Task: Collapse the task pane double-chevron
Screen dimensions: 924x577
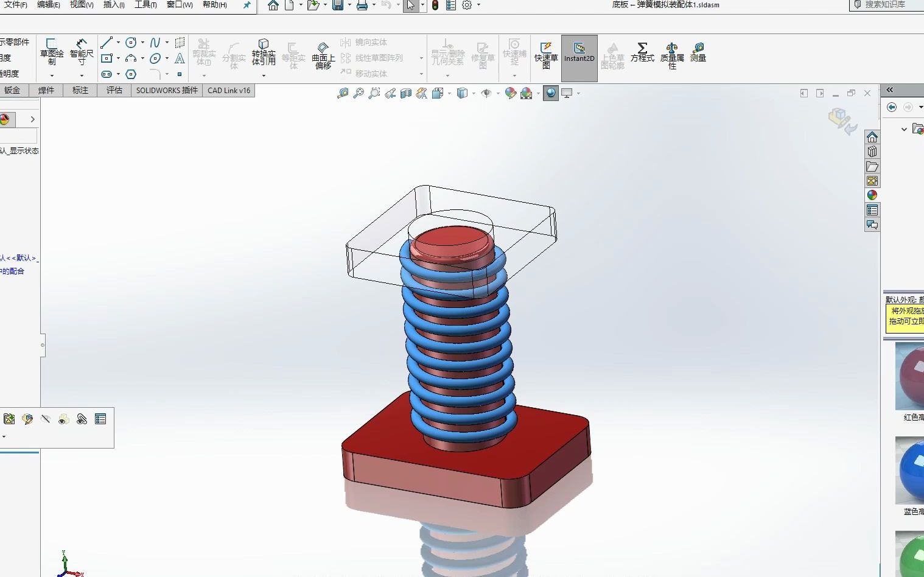Action: [x=890, y=90]
